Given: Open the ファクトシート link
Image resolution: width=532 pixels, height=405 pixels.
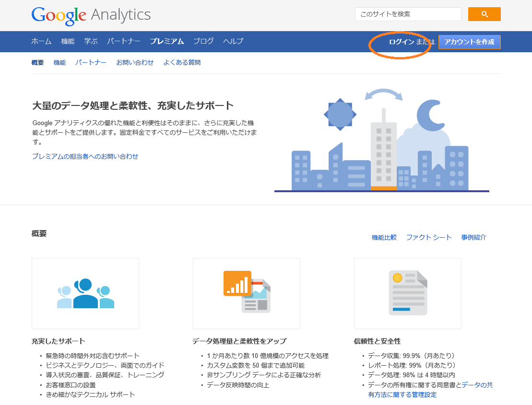Looking at the screenshot, I should [x=429, y=237].
